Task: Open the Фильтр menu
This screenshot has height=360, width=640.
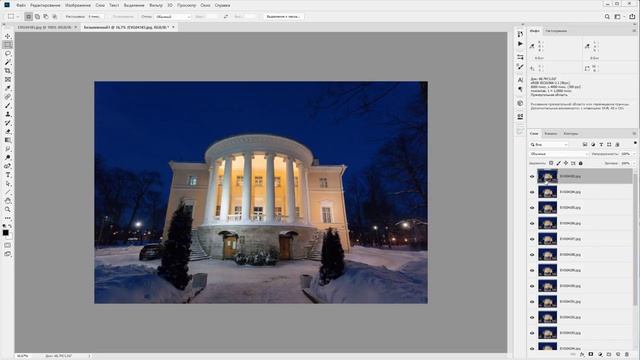Action: 156,5
